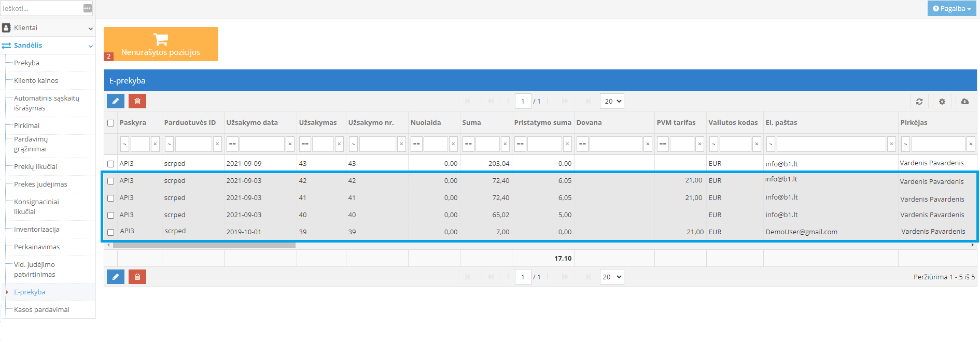Open the search options icon beside Ieškoti

88,8
